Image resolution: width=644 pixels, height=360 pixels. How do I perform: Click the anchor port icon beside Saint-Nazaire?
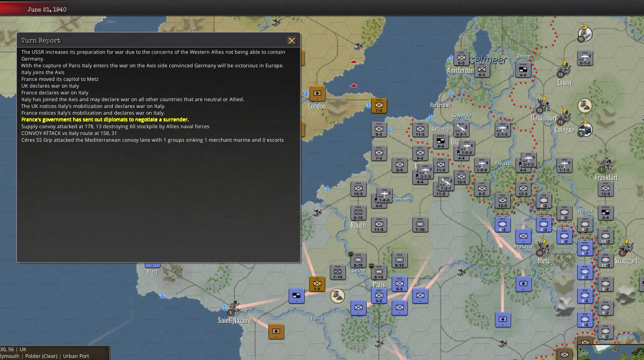[224, 308]
